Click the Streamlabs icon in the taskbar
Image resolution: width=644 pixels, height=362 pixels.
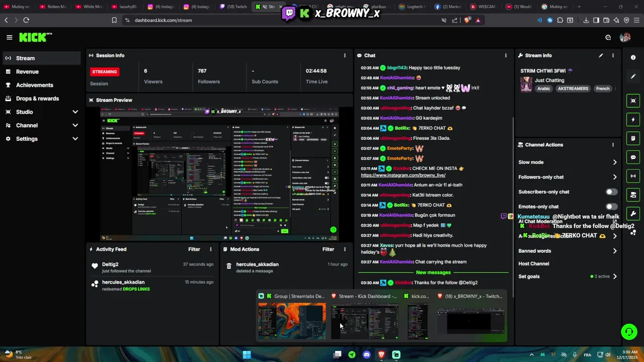pyautogui.click(x=396, y=354)
